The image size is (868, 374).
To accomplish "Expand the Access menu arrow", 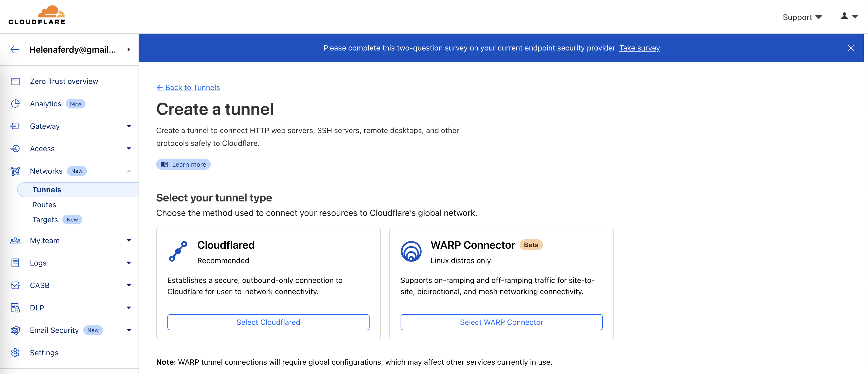I will [129, 149].
